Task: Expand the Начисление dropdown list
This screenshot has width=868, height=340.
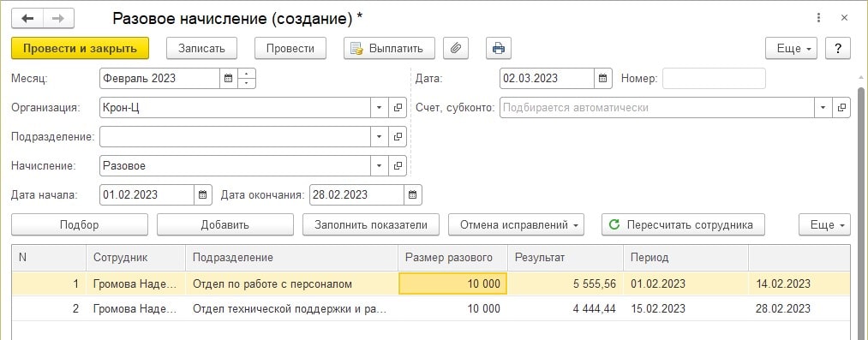Action: point(380,165)
